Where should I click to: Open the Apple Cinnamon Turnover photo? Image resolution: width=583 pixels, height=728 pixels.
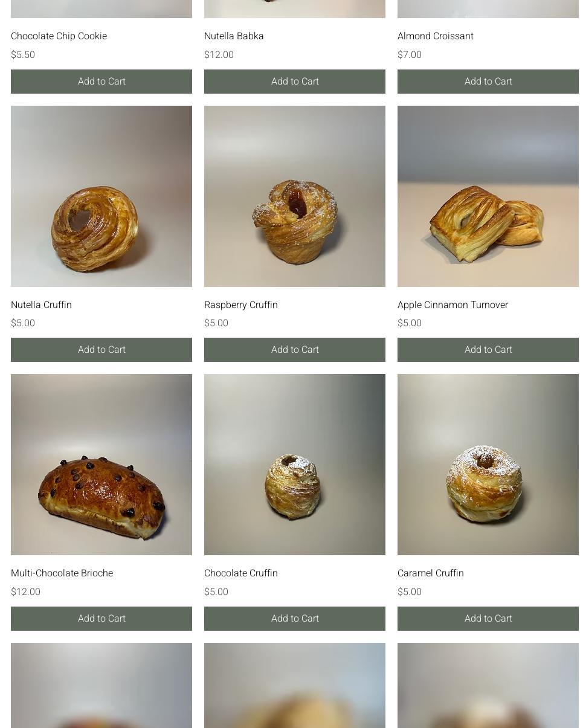[x=488, y=196]
